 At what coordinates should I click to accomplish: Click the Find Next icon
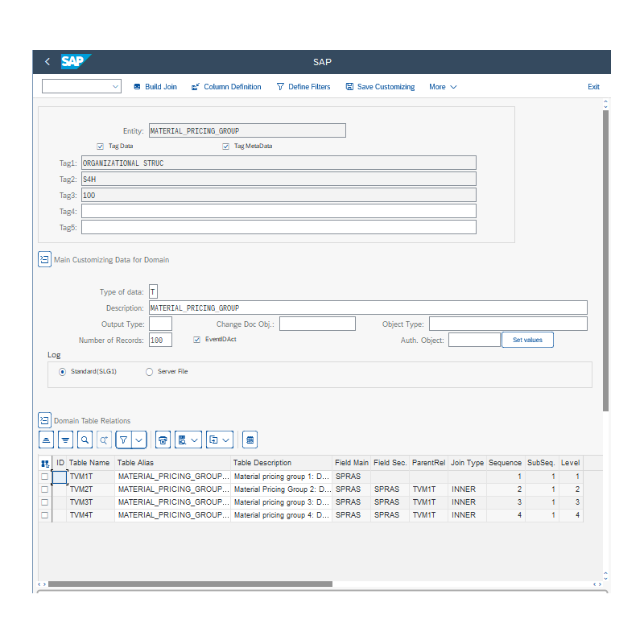[x=103, y=440]
